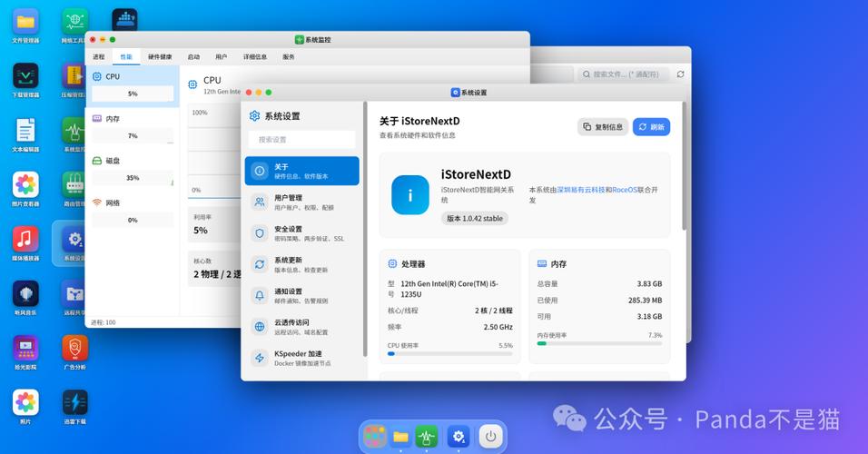The width and height of the screenshot is (868, 454).
Task: Click the 2.50 GHz frequency value
Action: coord(498,327)
